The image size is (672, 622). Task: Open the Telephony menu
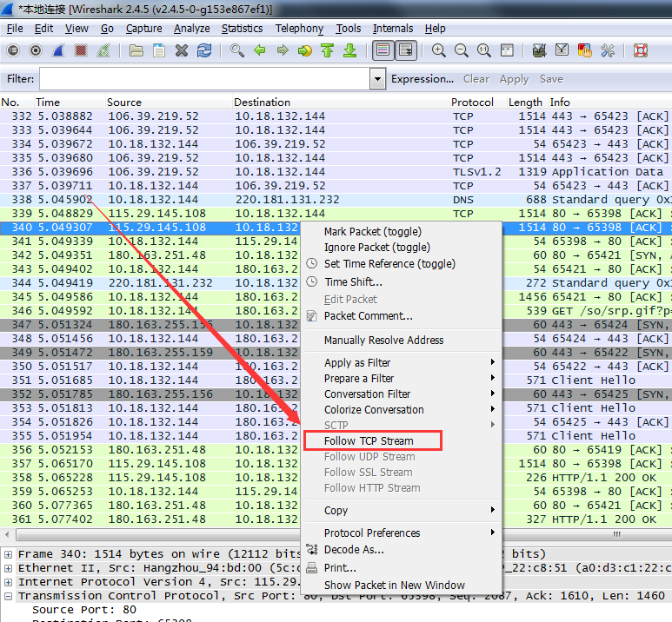click(x=299, y=29)
